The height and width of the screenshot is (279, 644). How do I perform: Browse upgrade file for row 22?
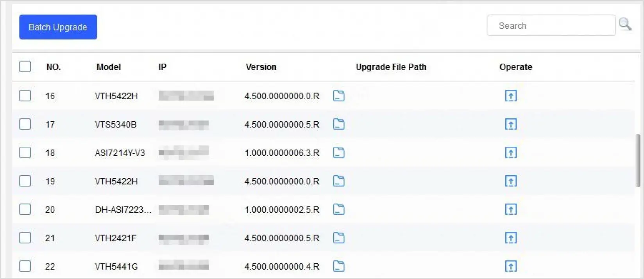click(338, 267)
